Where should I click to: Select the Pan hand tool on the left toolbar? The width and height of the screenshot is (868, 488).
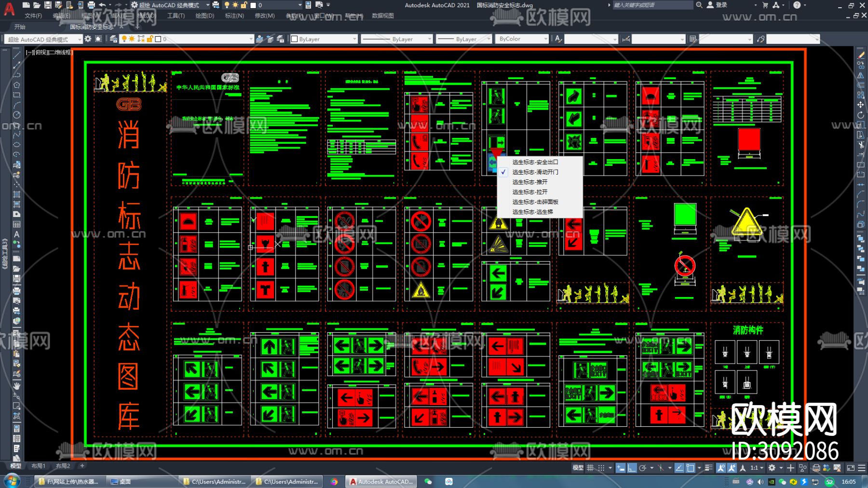tap(16, 386)
